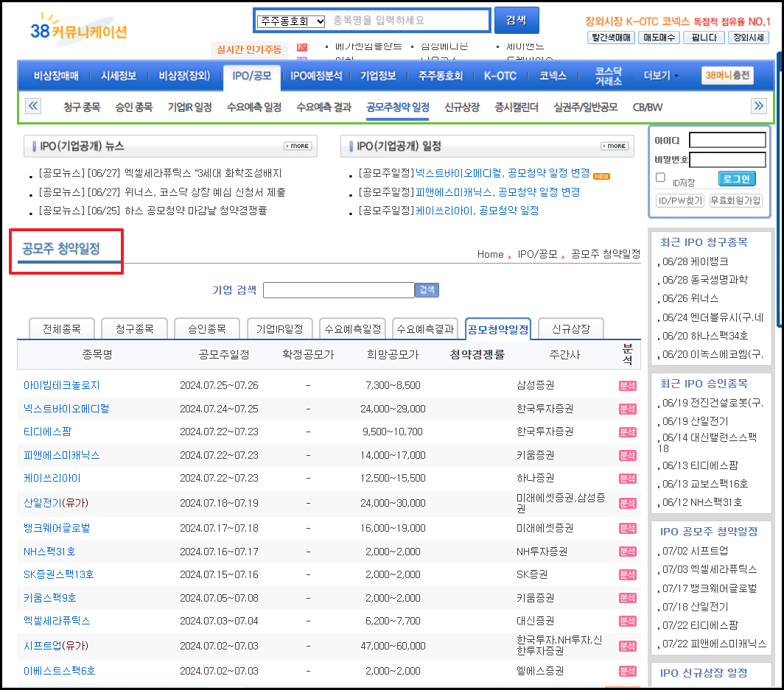This screenshot has height=690, width=784.
Task: Select the 신규상장 submenu item
Action: (x=462, y=107)
